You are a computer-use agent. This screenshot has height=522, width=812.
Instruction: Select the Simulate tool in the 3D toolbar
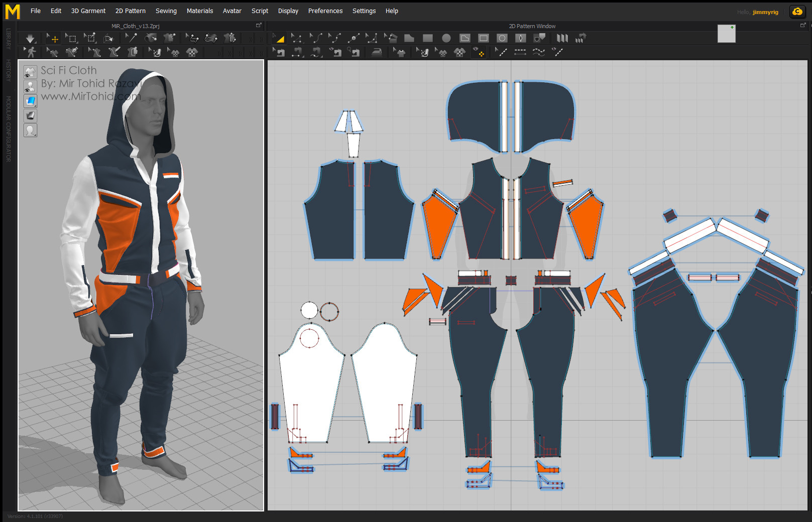click(30, 38)
